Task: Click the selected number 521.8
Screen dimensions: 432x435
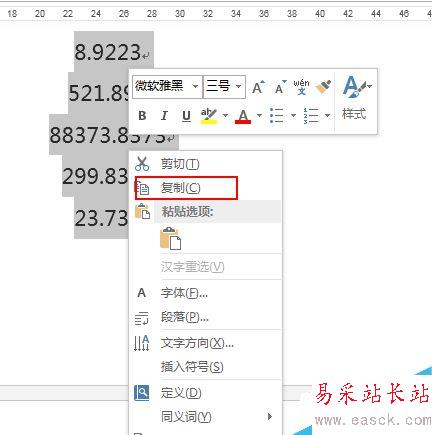Action: 99,93
